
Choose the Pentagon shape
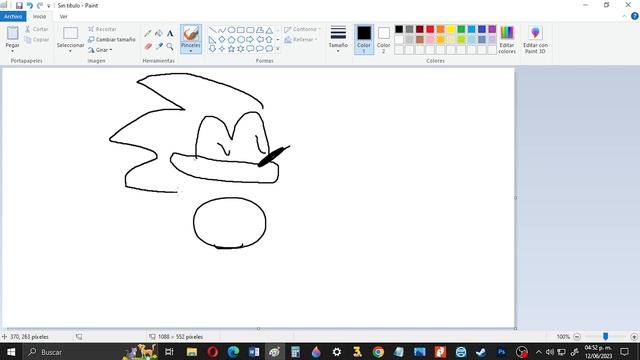[x=231, y=40]
